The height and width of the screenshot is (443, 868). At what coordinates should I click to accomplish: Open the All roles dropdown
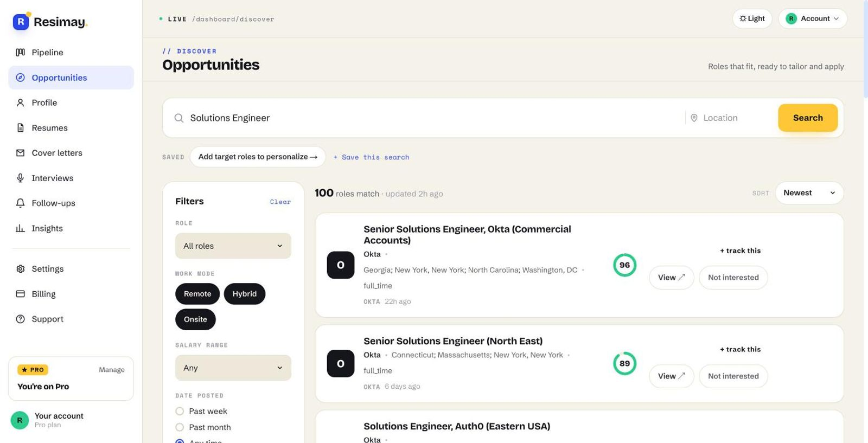click(233, 246)
